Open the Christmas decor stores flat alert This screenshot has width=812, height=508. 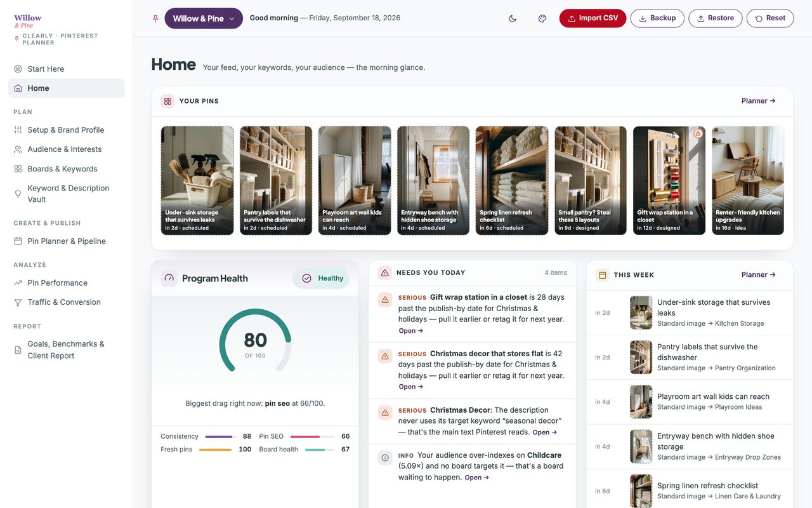pyautogui.click(x=473, y=371)
